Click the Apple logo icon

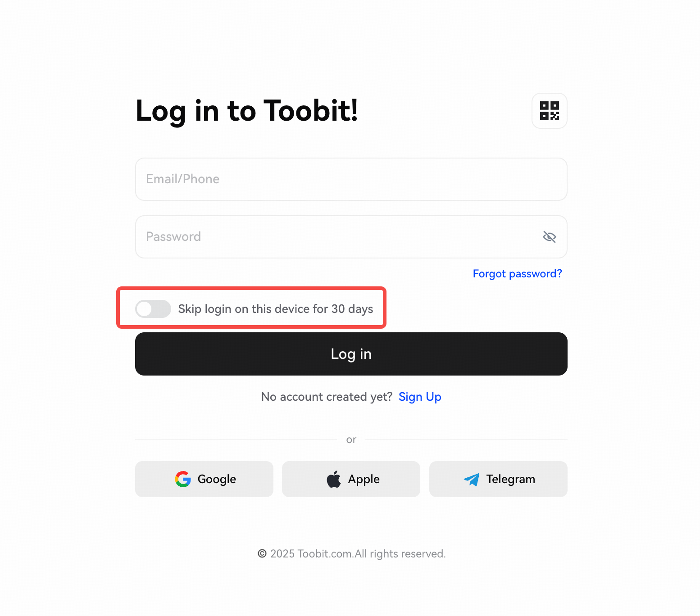pyautogui.click(x=334, y=479)
